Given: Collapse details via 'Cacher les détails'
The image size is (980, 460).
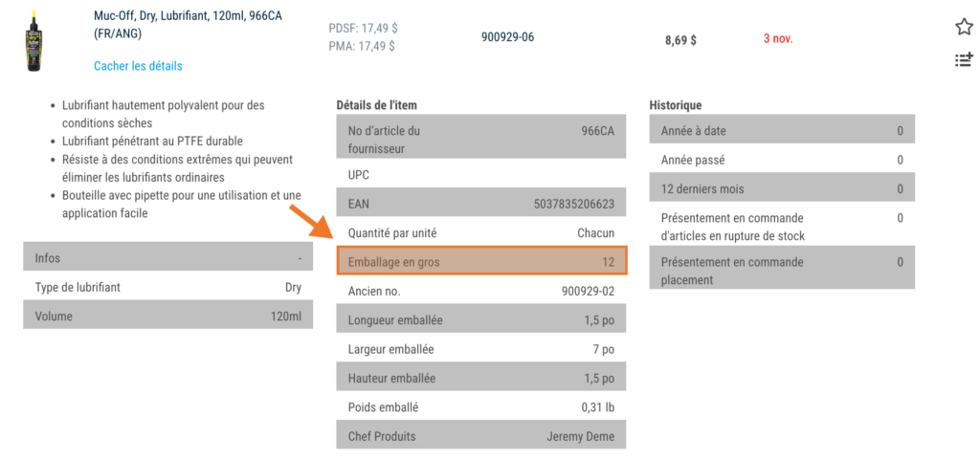Looking at the screenshot, I should point(138,66).
